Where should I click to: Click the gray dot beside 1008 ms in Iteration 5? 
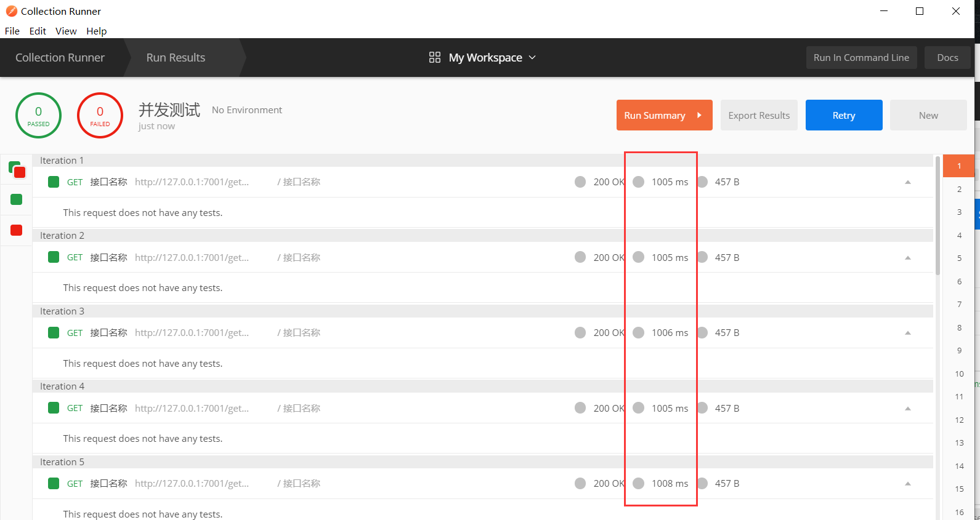click(639, 483)
